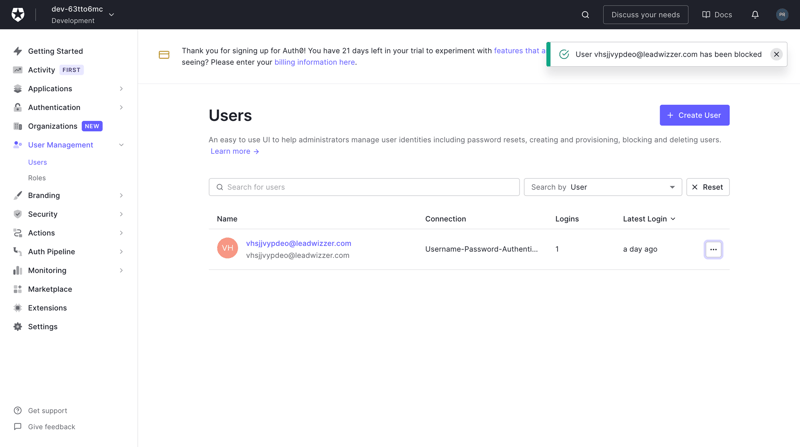Image resolution: width=800 pixels, height=447 pixels.
Task: Open the notifications bell
Action: coord(755,15)
